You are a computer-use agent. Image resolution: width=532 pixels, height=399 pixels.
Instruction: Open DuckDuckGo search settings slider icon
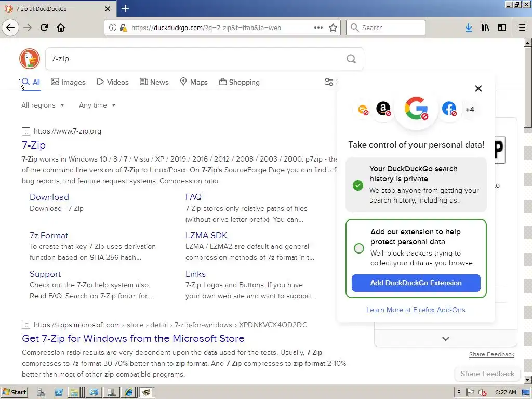pos(329,82)
